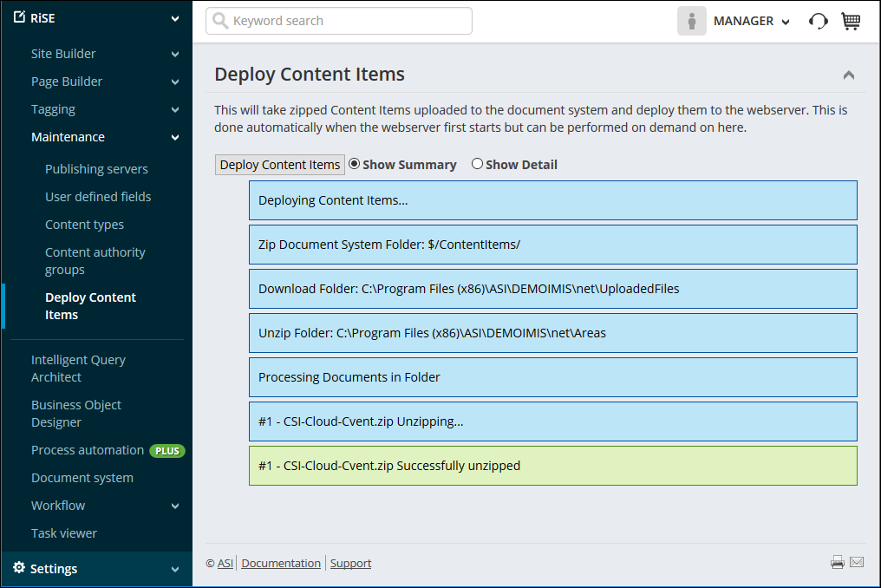Click the Manager user avatar icon
Image resolution: width=881 pixels, height=588 pixels.
[x=691, y=22]
